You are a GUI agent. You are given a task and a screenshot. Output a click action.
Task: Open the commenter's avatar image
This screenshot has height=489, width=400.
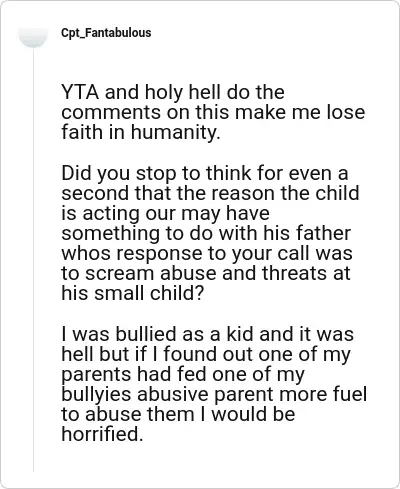33,37
